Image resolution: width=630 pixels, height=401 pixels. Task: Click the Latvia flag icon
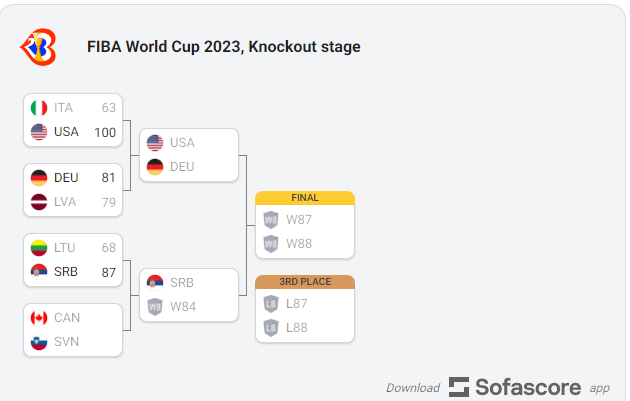39,202
